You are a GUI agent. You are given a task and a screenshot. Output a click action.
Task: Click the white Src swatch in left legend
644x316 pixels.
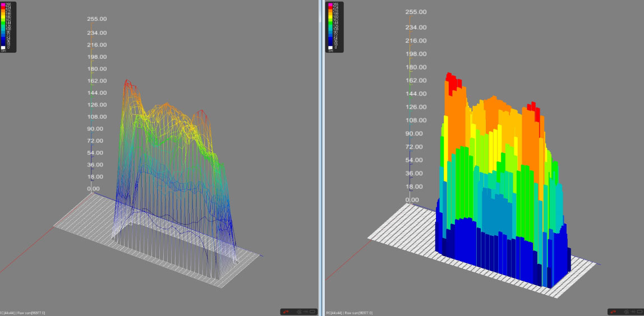tap(3, 48)
